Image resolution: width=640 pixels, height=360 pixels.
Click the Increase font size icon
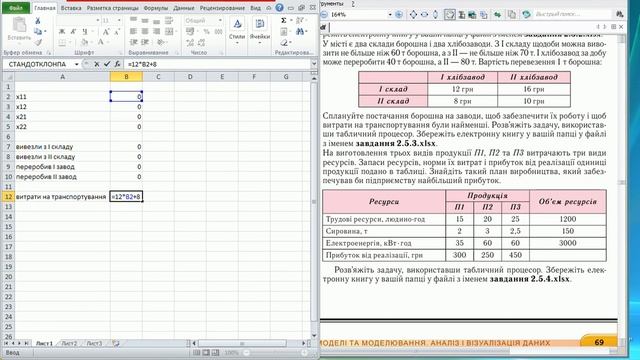[x=106, y=31]
